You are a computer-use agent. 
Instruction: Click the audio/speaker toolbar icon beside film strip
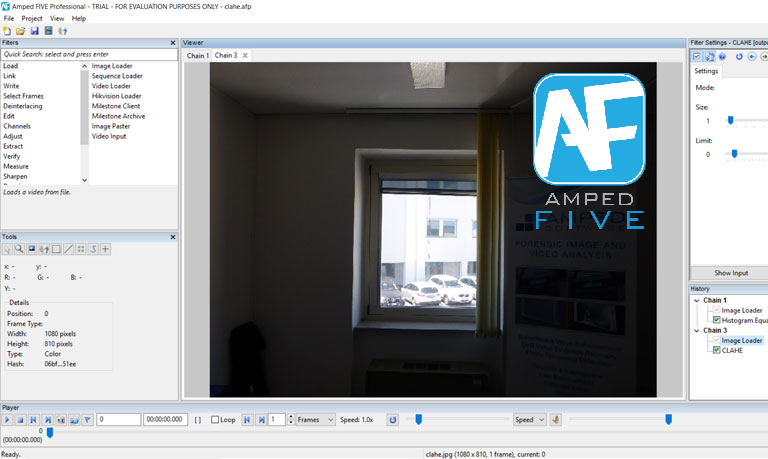point(63,31)
